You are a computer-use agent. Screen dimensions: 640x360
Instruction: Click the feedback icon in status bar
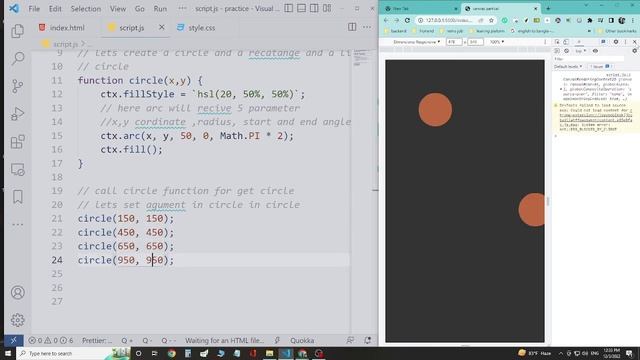[350, 340]
